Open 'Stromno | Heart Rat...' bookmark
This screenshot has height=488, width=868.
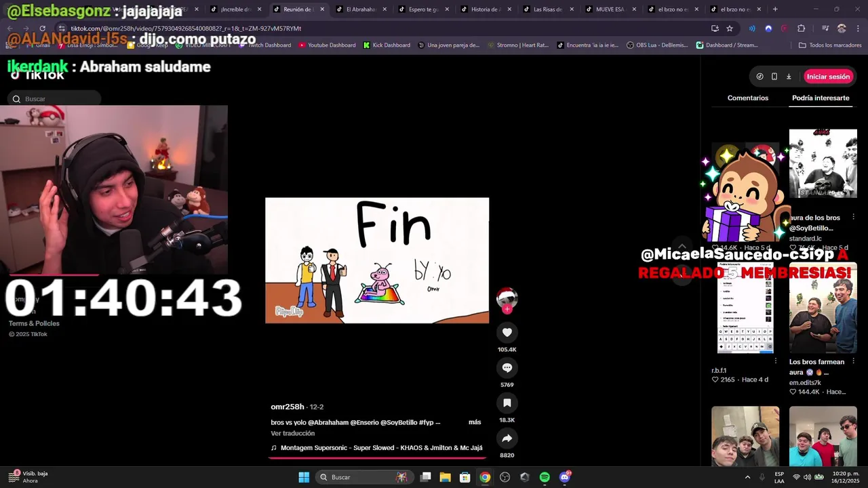click(x=517, y=45)
